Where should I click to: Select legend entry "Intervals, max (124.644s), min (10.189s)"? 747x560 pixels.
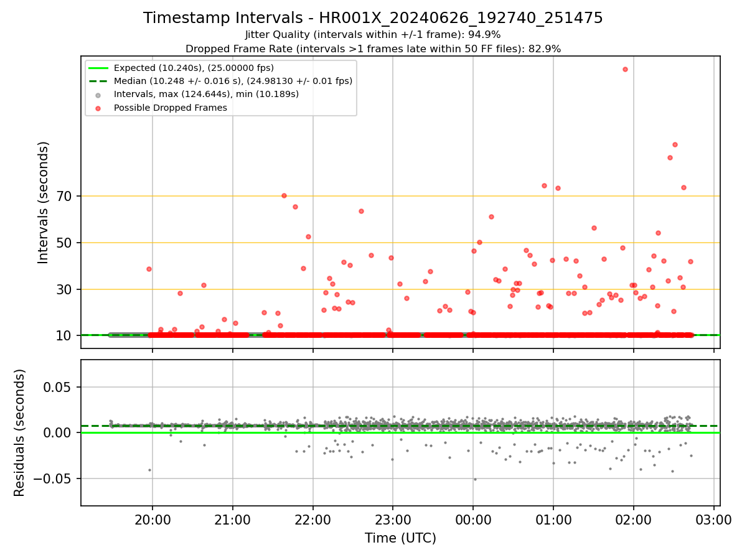point(206,94)
